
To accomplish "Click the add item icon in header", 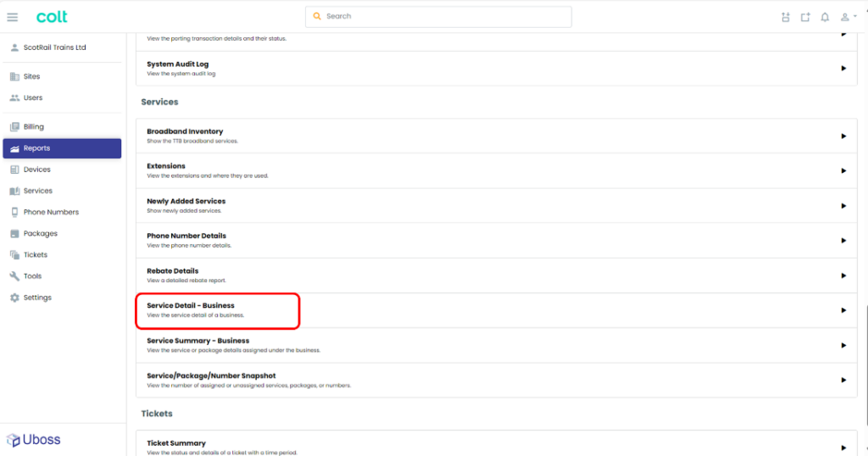I will (786, 17).
